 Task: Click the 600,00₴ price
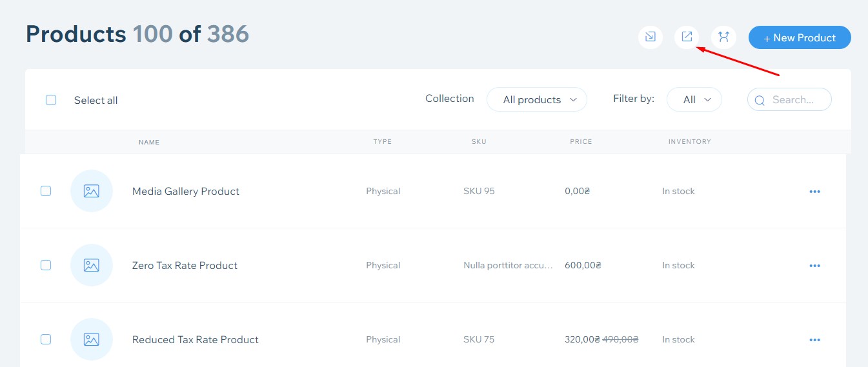583,265
